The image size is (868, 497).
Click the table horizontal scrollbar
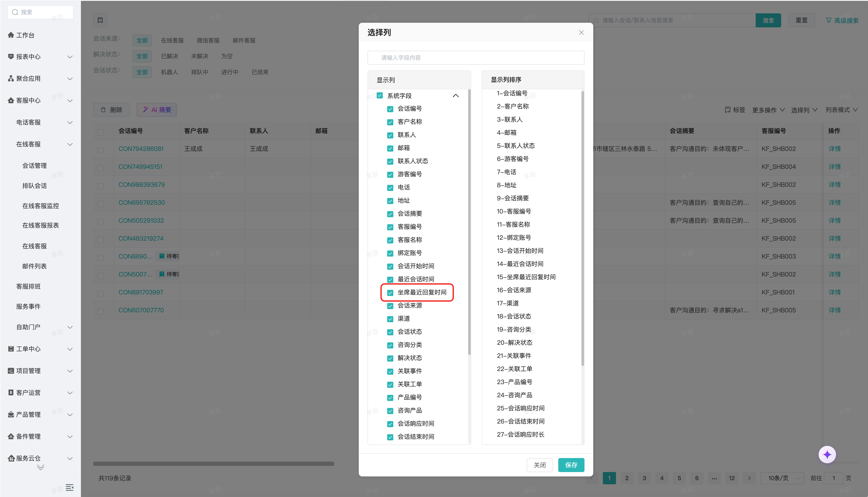(x=214, y=464)
